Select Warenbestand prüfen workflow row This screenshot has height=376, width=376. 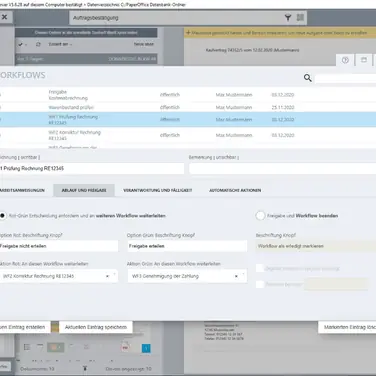click(188, 107)
